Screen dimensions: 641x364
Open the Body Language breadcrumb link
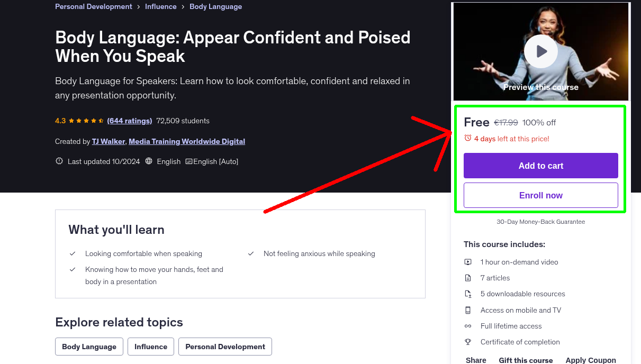point(215,6)
